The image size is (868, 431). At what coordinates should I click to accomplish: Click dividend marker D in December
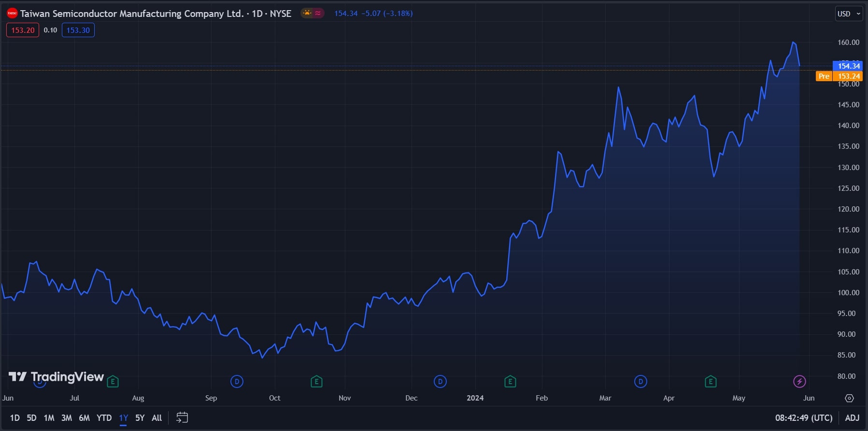(440, 382)
